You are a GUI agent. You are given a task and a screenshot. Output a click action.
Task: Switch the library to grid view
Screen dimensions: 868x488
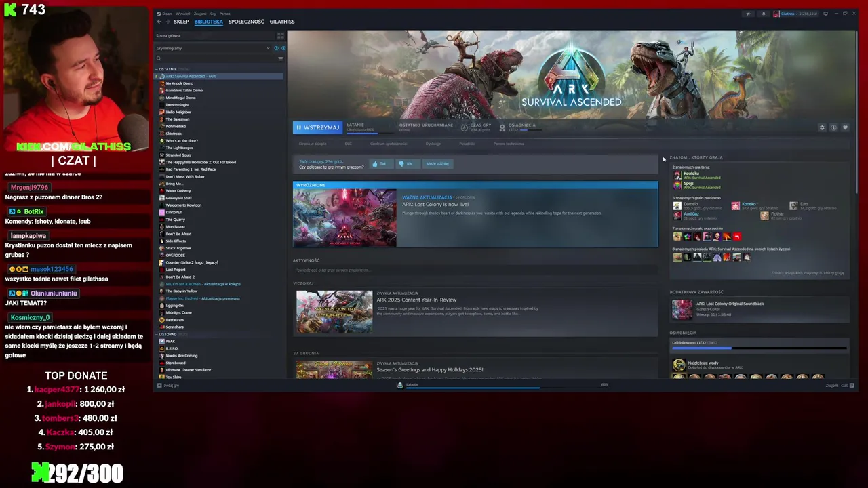pos(281,35)
